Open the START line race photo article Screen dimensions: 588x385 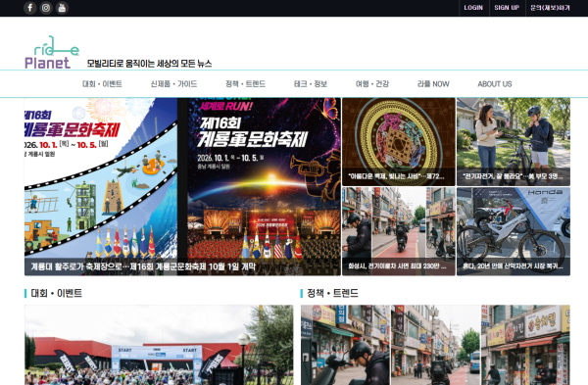(159, 345)
